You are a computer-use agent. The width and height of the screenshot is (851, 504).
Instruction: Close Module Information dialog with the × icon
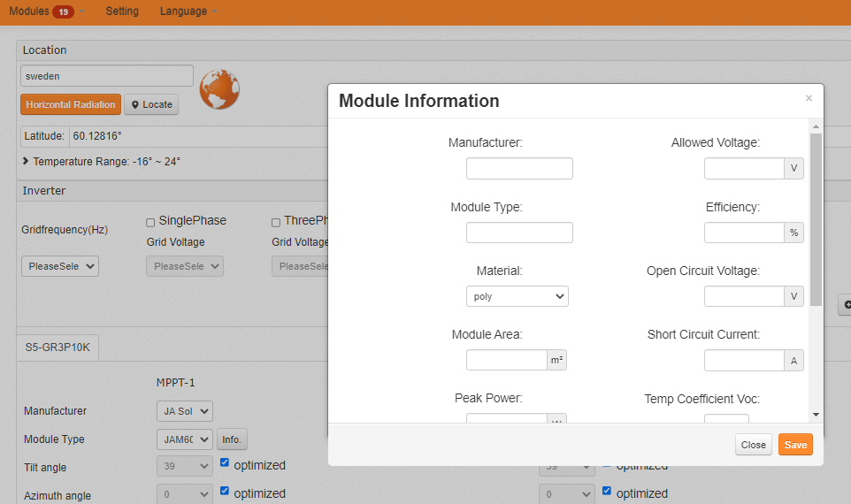(x=809, y=98)
